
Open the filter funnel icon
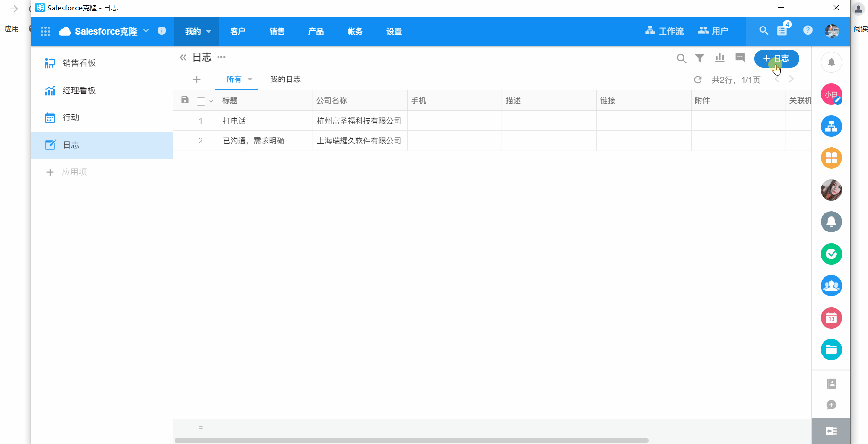(x=700, y=58)
